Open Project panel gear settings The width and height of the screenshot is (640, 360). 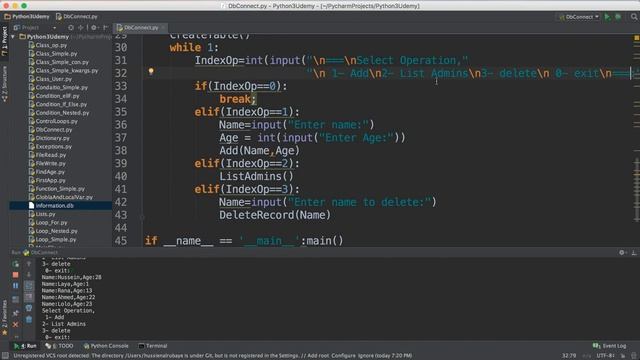(x=94, y=27)
